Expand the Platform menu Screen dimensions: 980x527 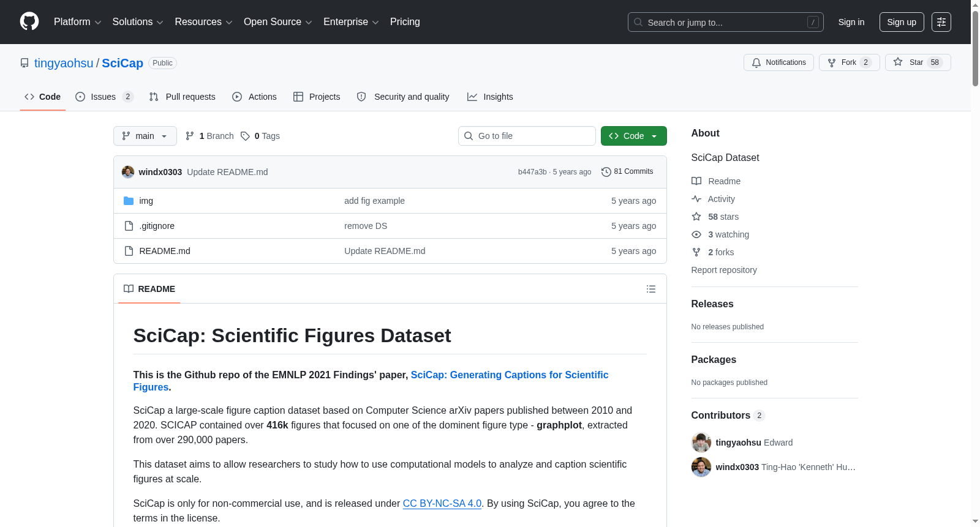[x=77, y=22]
